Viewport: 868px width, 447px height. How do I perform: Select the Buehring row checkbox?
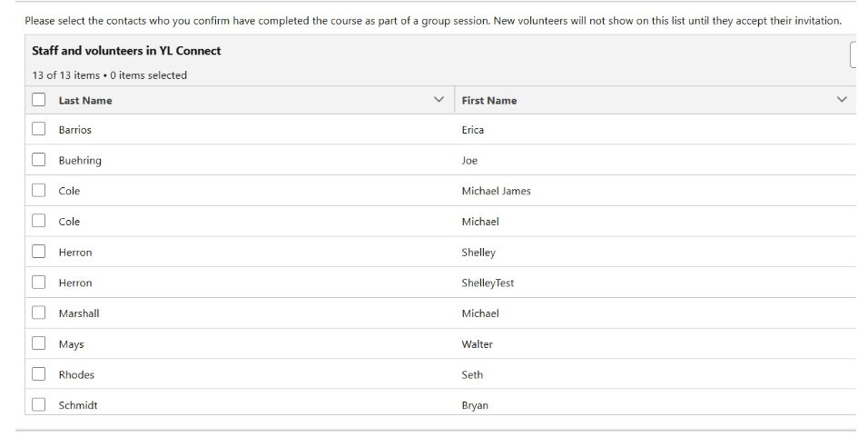tap(38, 160)
